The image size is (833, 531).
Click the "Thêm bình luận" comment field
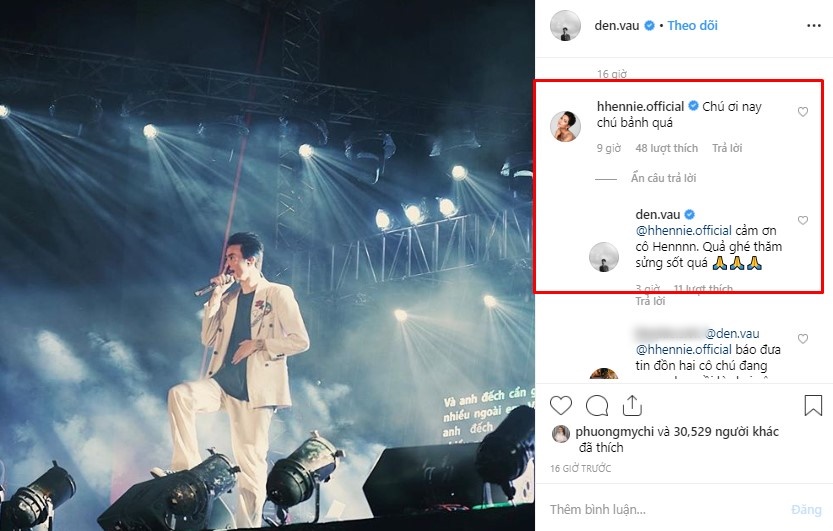click(660, 510)
